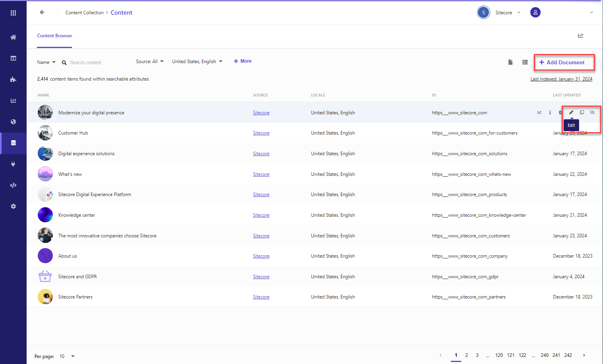Open Sitecore source link on Customer Hub row
The height and width of the screenshot is (364, 603).
261,133
